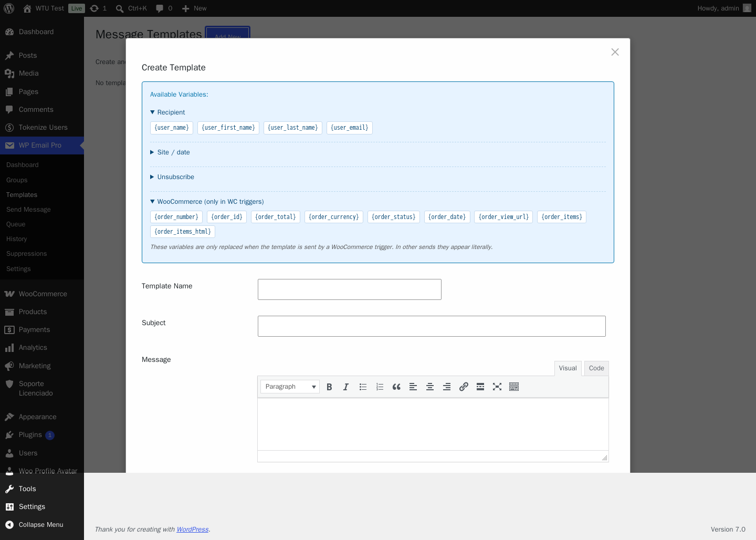Open Tools menu in sidebar
This screenshot has height=540, width=756.
tap(42, 489)
